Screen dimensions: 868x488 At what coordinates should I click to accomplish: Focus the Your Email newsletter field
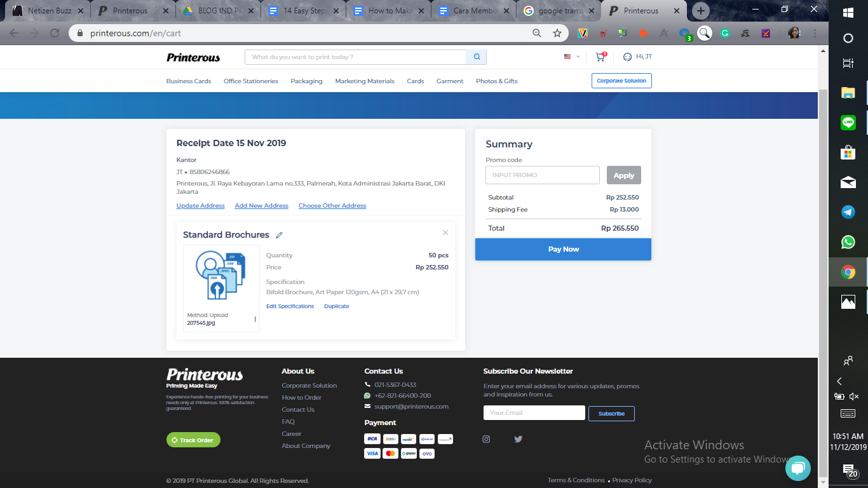[x=534, y=413]
